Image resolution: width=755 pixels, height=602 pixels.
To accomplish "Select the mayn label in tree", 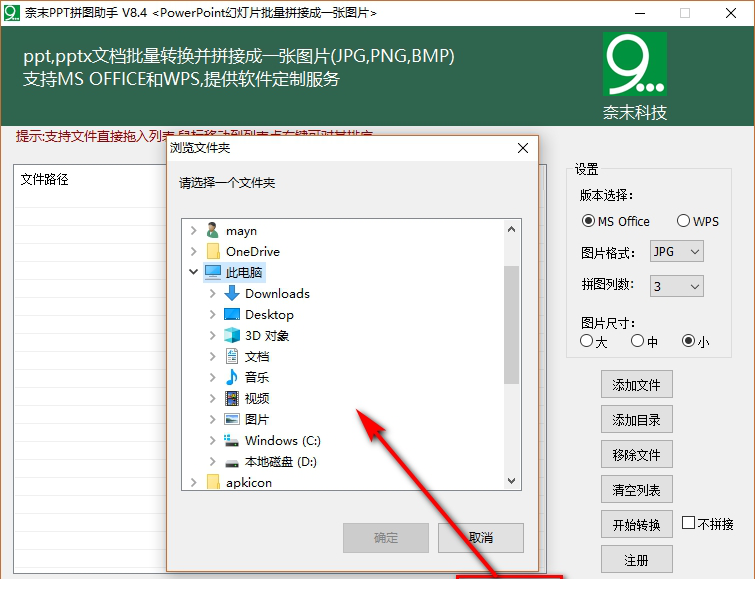I will point(241,231).
